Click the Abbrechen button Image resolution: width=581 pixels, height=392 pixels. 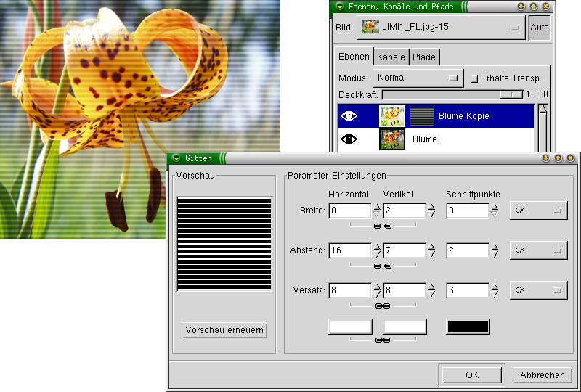543,375
